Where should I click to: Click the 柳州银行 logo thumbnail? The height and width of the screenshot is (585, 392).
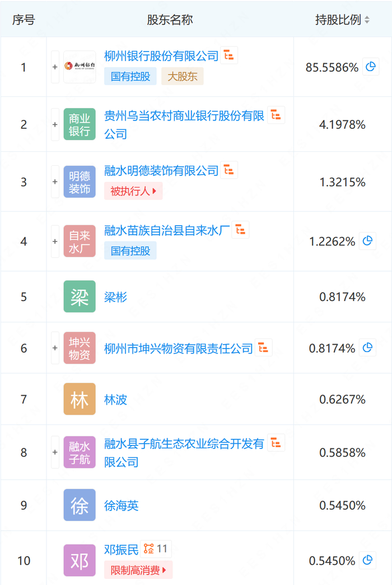point(80,67)
